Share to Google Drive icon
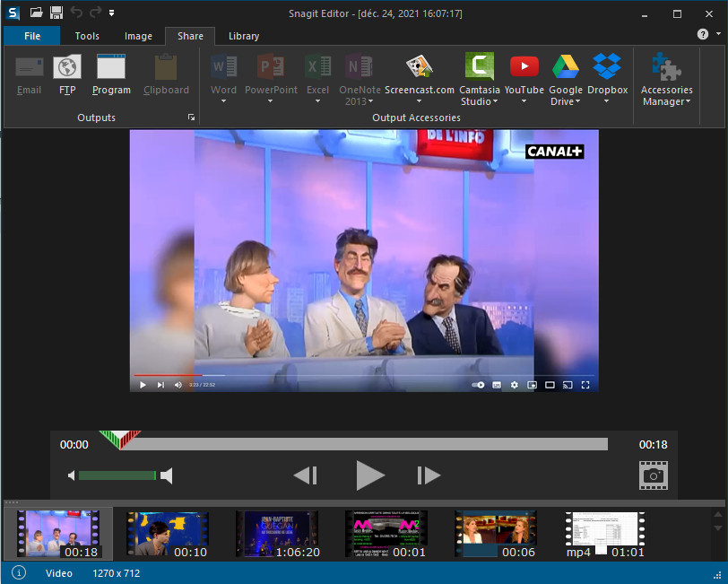The width and height of the screenshot is (728, 584). (566, 66)
